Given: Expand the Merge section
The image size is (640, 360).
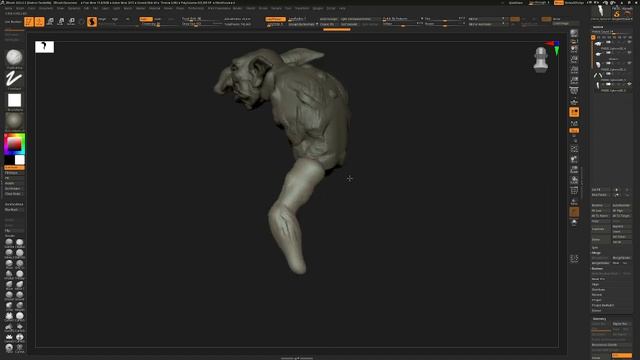Looking at the screenshot, I should (596, 253).
